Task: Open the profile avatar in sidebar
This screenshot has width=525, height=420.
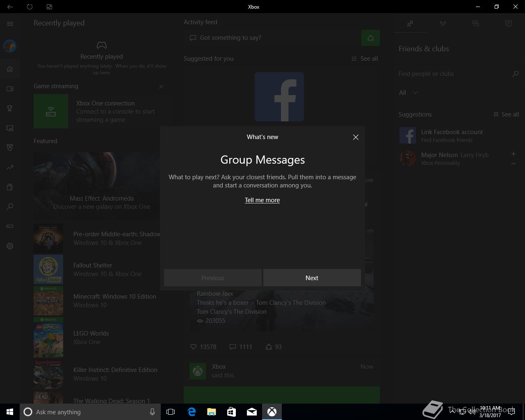Action: [x=10, y=46]
